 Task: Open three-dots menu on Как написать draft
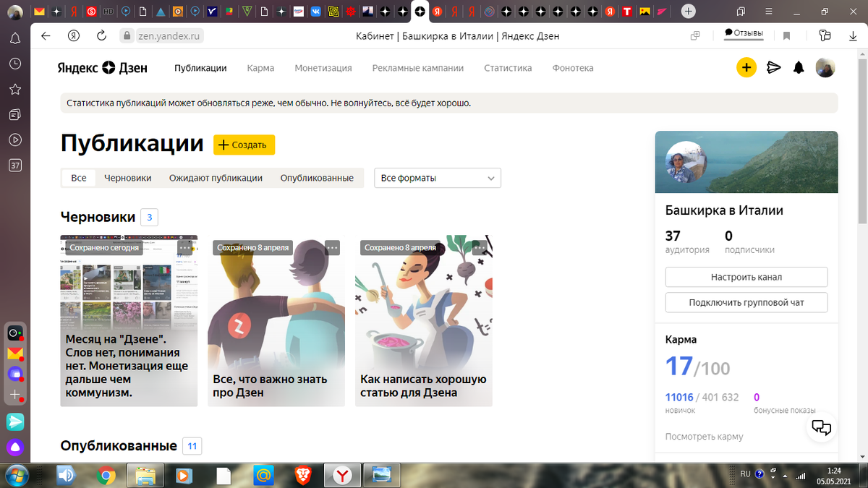[x=480, y=247]
